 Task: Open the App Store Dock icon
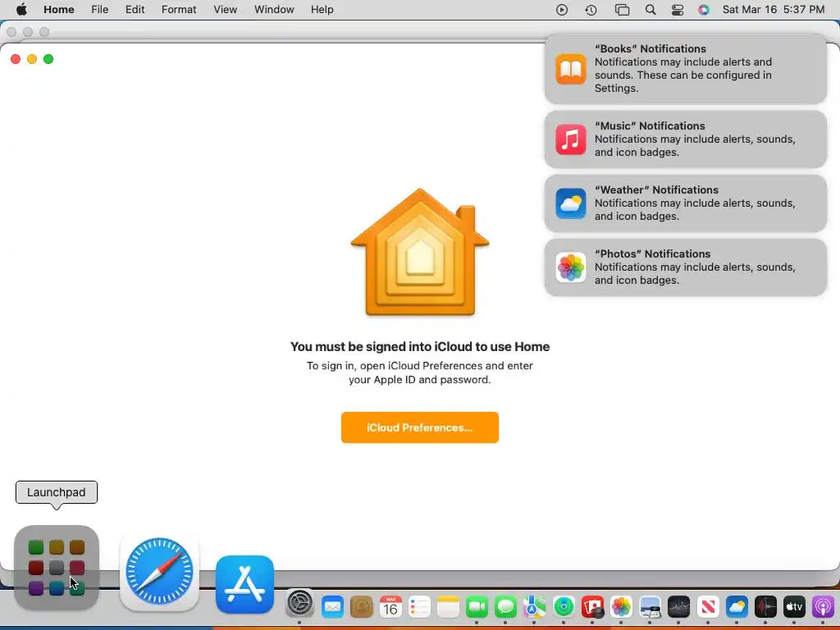pos(244,584)
